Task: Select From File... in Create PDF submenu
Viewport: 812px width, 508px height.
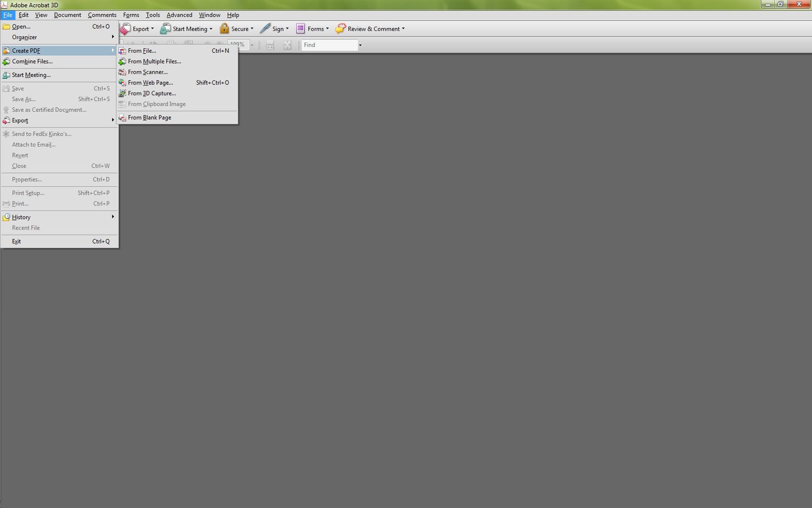Action: click(177, 51)
